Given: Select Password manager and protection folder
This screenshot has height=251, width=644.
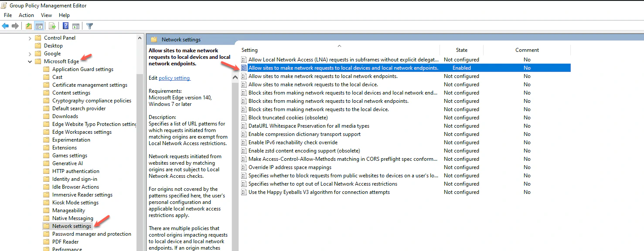Looking at the screenshot, I should point(92,234).
